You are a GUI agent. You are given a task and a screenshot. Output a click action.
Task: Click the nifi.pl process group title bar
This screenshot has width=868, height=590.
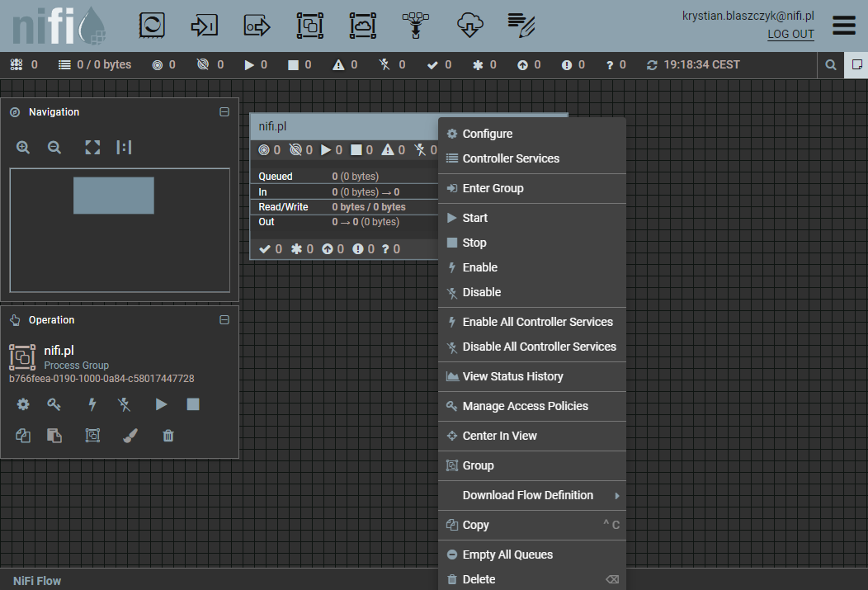click(x=344, y=126)
